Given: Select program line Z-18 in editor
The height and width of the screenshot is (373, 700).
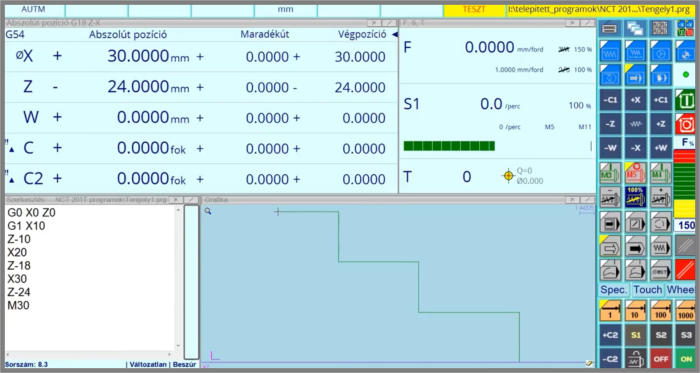Looking at the screenshot, I should [19, 265].
